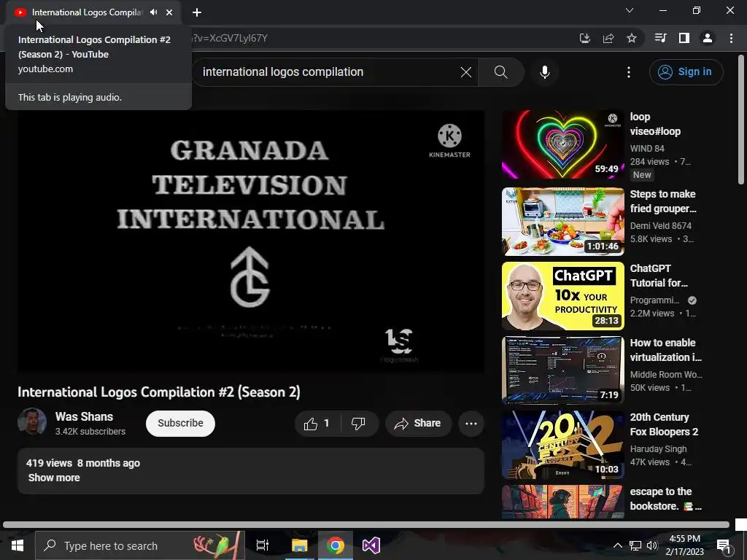Click the 'ChatGPT Tutorial for' title
This screenshot has width=747, height=560.
(x=659, y=276)
